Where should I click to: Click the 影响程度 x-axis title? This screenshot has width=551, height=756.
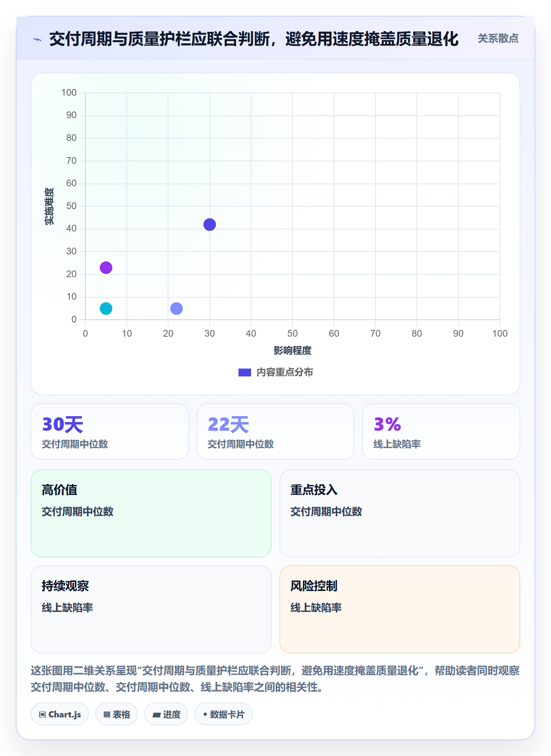(x=292, y=350)
